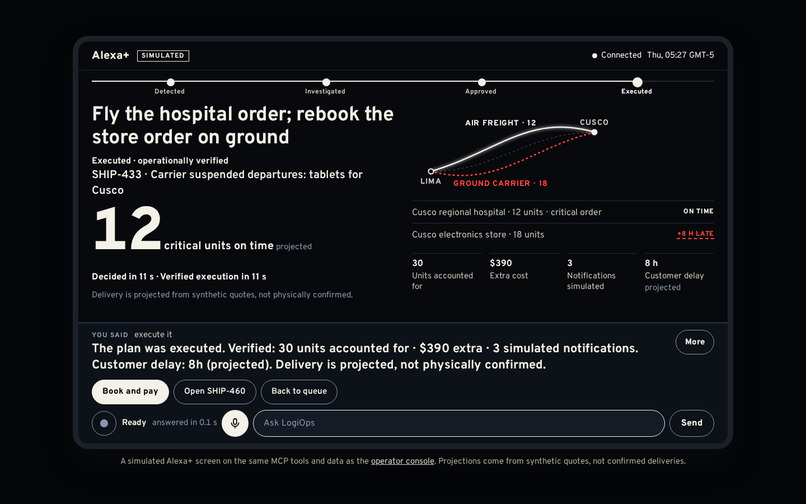The width and height of the screenshot is (806, 504).
Task: Click the large 12 critical units figure
Action: (127, 228)
